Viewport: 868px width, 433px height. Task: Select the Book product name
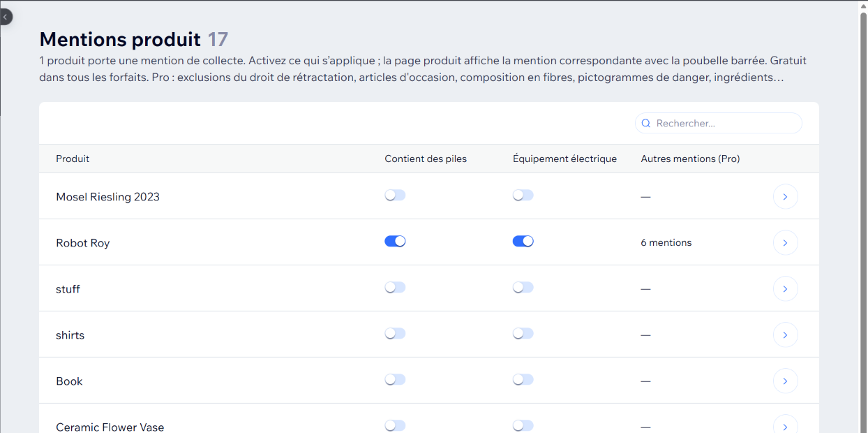coord(69,381)
